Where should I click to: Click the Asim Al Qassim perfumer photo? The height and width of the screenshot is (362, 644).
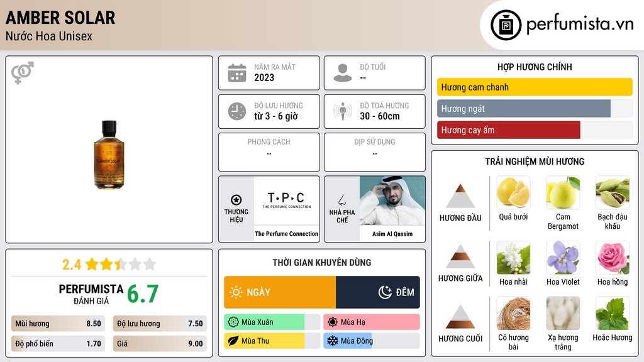pos(392,200)
